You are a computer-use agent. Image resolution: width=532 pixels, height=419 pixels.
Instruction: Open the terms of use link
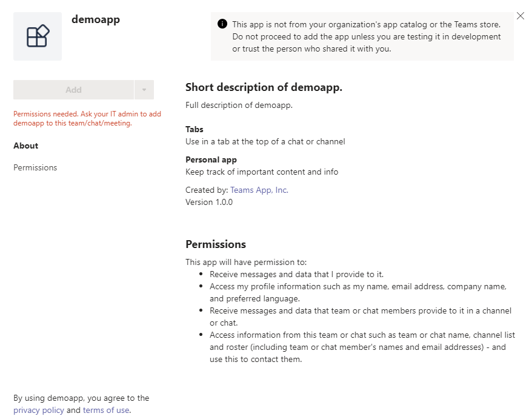coord(106,410)
